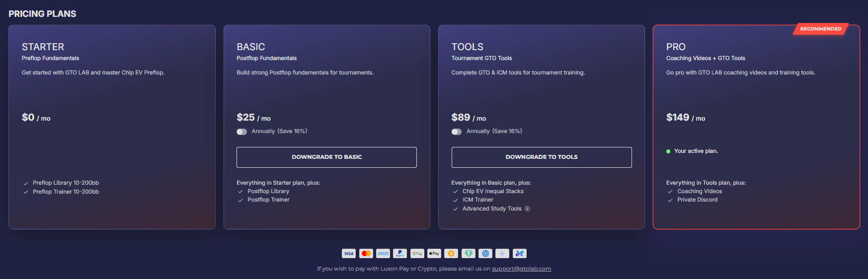
Task: Click the Visa payment icon
Action: point(349,254)
